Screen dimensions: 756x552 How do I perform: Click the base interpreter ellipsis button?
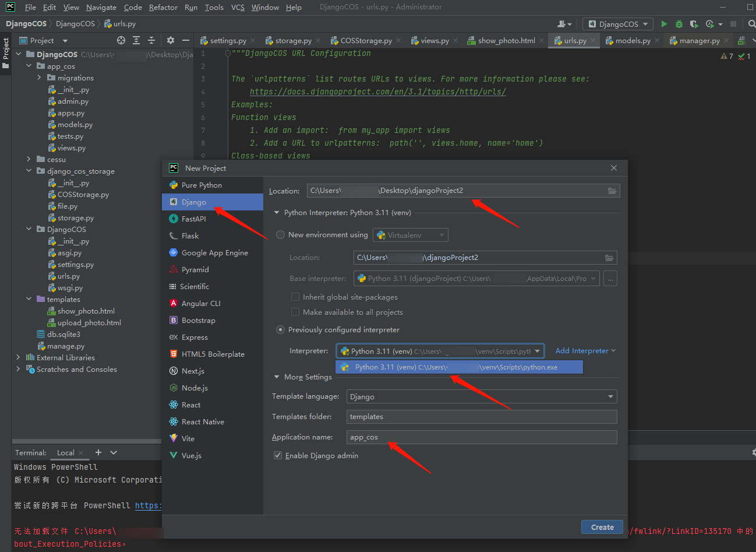(610, 279)
